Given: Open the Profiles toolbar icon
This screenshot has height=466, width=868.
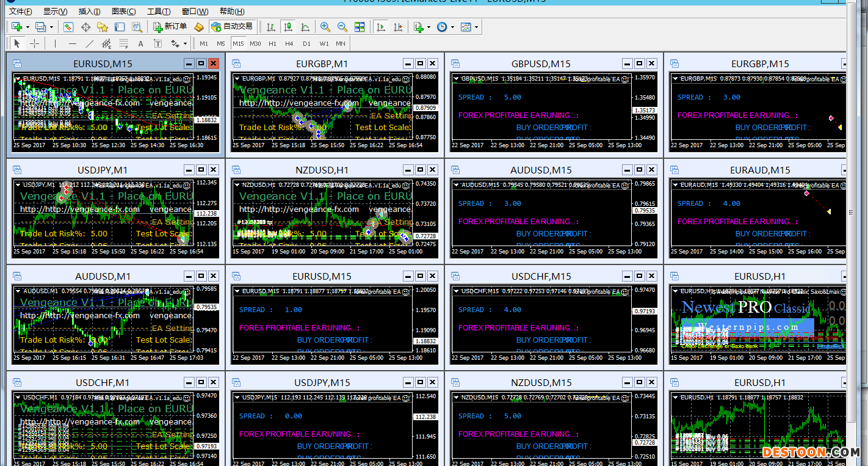Looking at the screenshot, I should [x=41, y=27].
